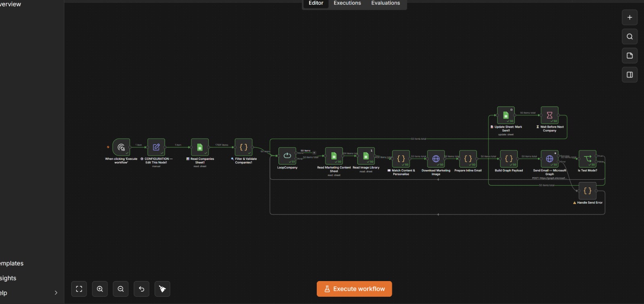
Task: Fit the workflow to view
Action: [x=79, y=289]
